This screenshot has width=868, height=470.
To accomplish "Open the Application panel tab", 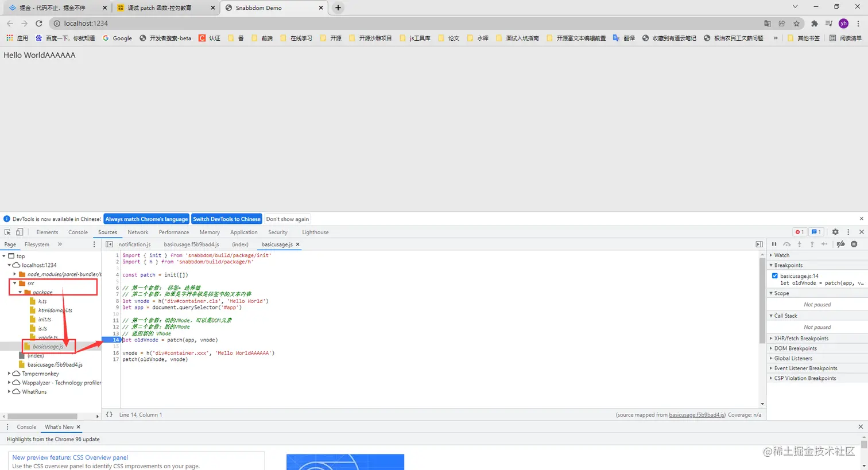I will click(x=244, y=232).
